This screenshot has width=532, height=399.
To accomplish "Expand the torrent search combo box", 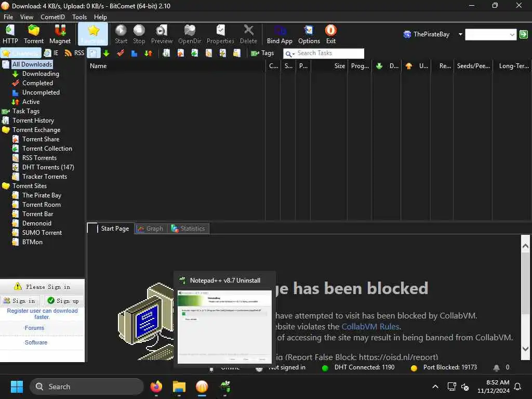I will 512,34.
